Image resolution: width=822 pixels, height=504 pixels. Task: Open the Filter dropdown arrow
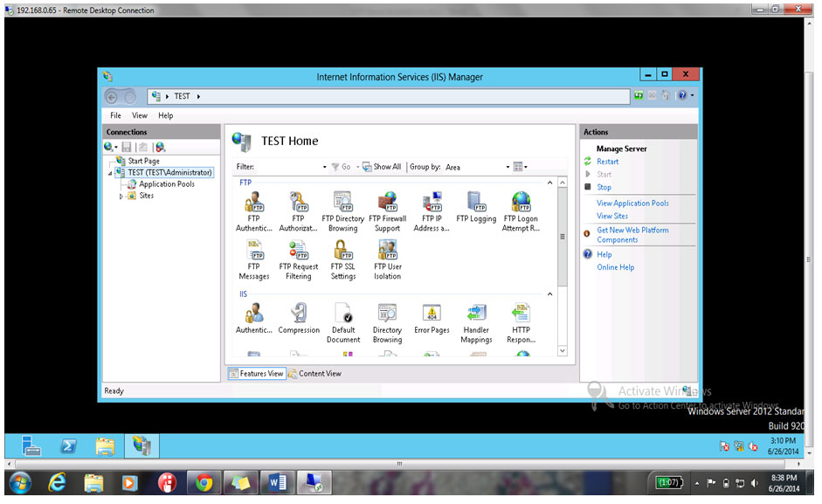(324, 168)
